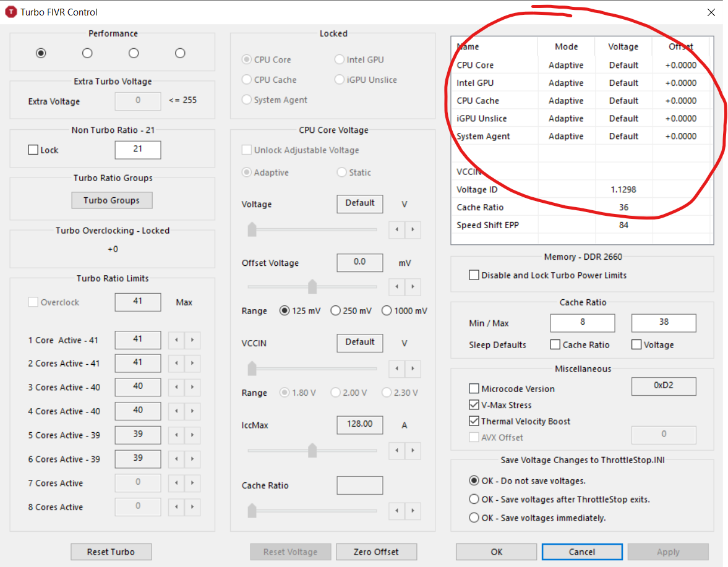Click the 1 Core Active ratio field
This screenshot has width=728, height=567.
tap(138, 339)
